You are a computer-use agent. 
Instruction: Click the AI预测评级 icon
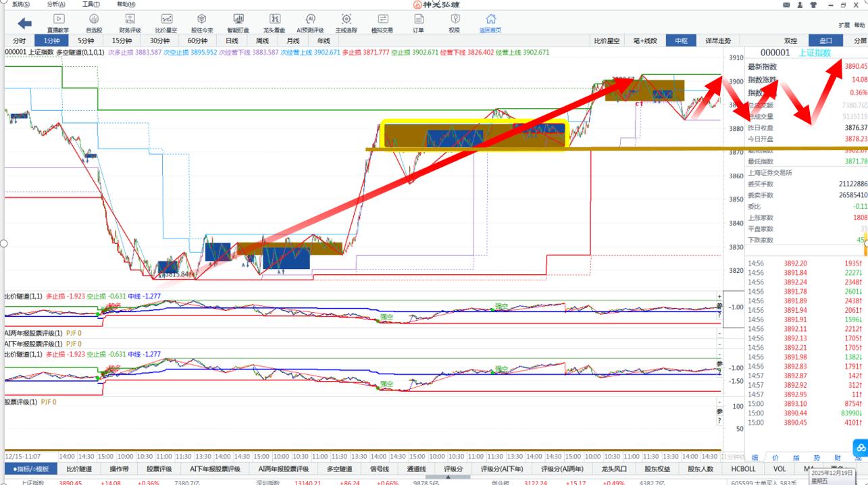coord(310,20)
